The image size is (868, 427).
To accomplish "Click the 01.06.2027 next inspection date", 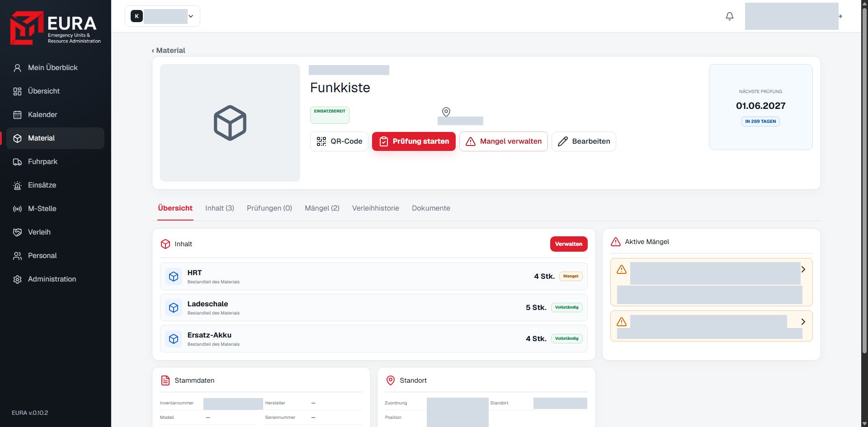I will click(761, 106).
